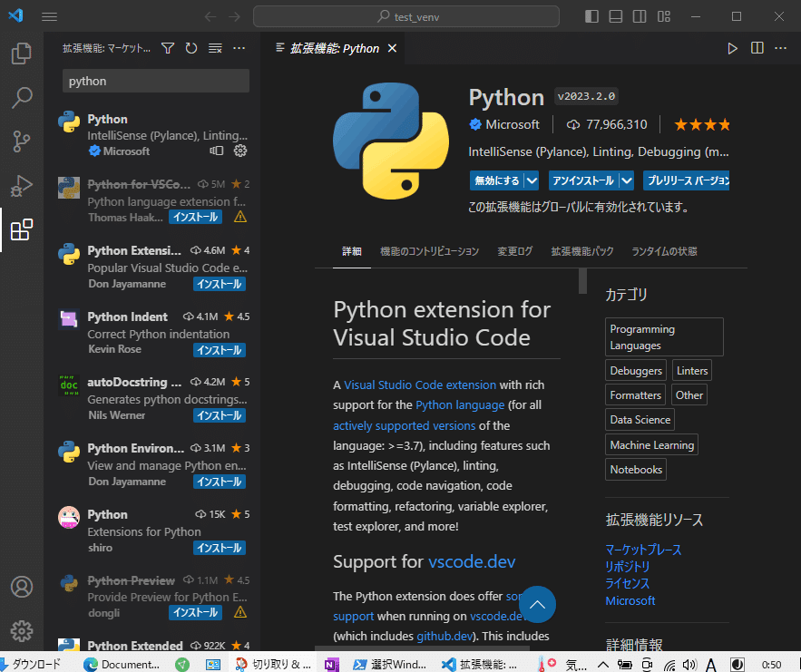Screen dimensions: 801x672
Task: Switch to 機能のコントリビューション tab
Action: point(429,251)
